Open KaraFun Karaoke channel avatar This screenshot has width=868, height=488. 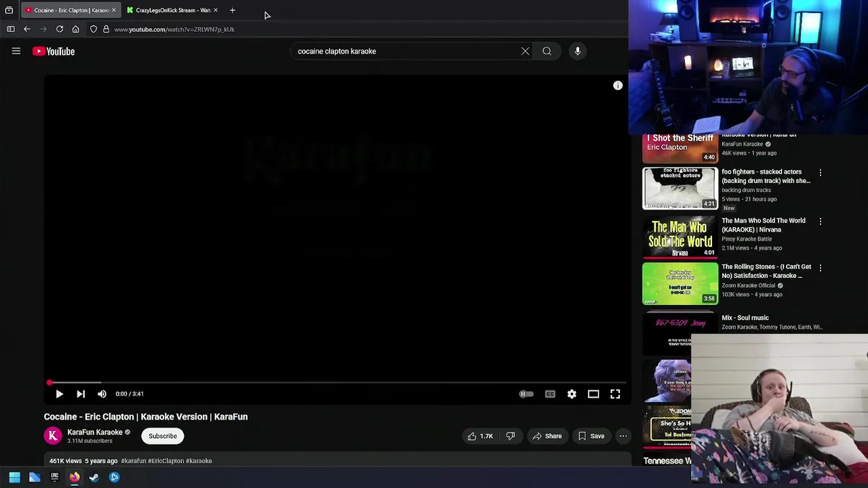tap(53, 436)
